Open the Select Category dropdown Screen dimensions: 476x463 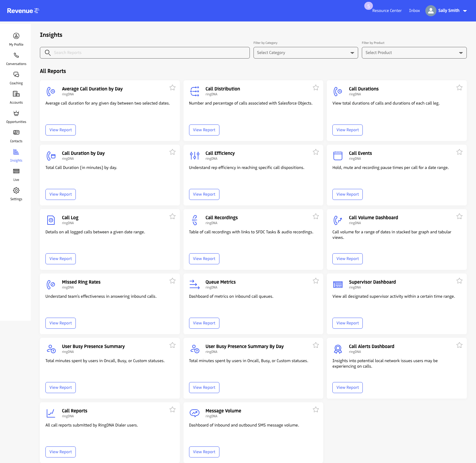click(x=305, y=52)
